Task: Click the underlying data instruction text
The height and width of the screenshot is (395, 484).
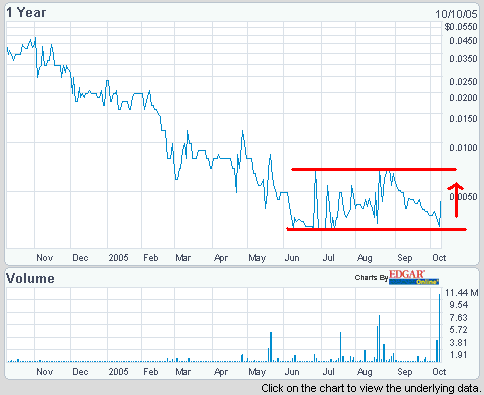Action: (x=372, y=388)
